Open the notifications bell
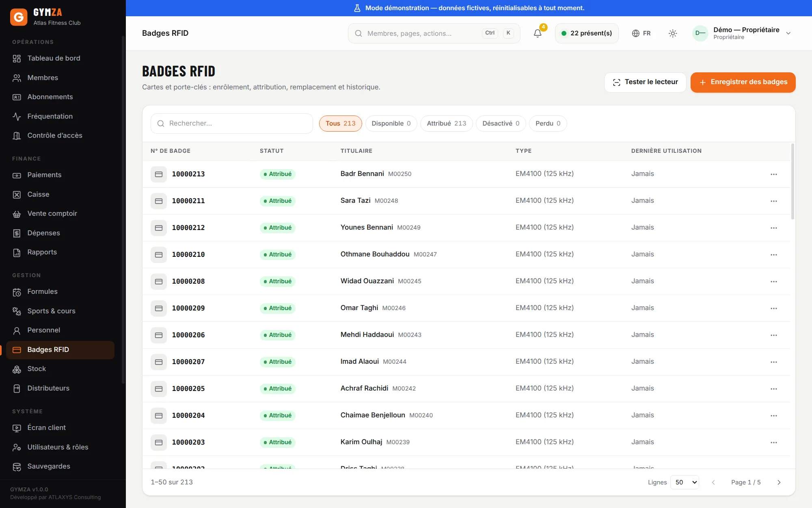Viewport: 812px width, 508px height. [x=538, y=33]
